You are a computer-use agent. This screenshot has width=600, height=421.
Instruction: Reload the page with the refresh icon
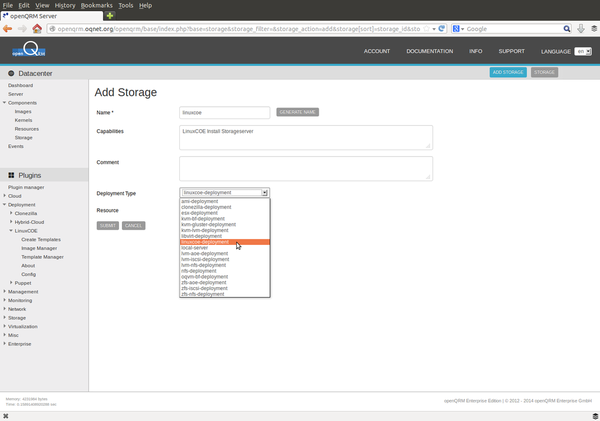(x=442, y=29)
